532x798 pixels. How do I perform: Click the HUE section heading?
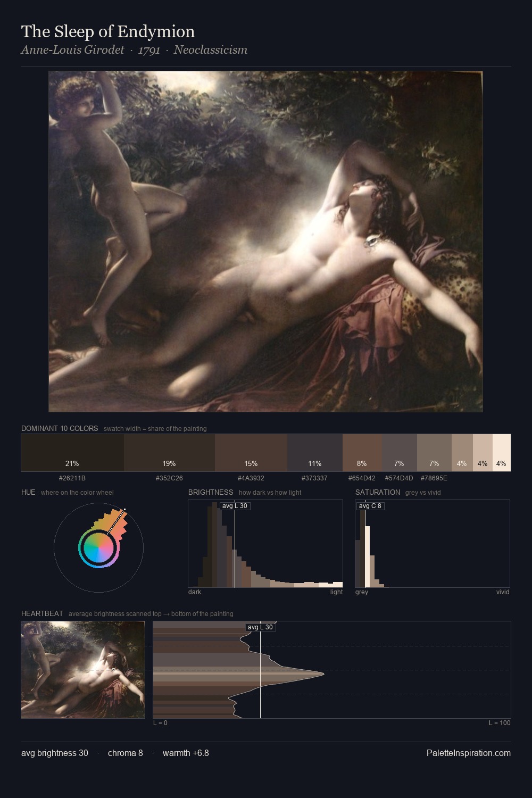coord(28,492)
